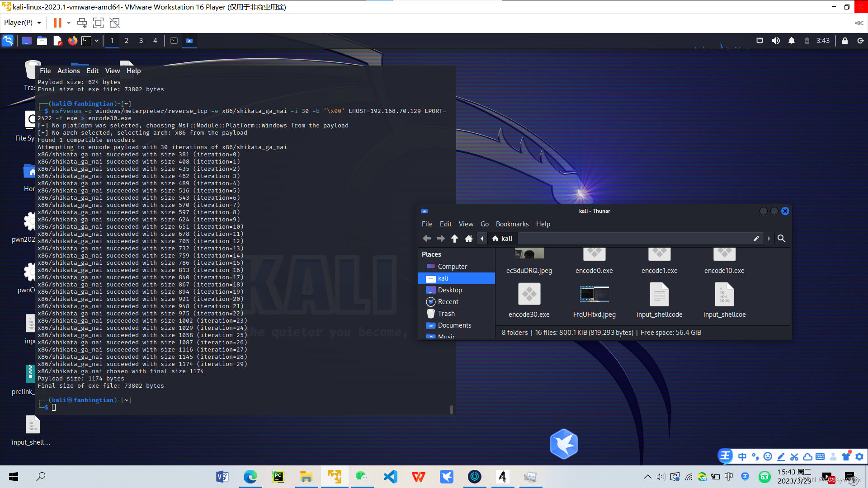Open the terminal Actions menu
The image size is (868, 488).
coord(68,71)
